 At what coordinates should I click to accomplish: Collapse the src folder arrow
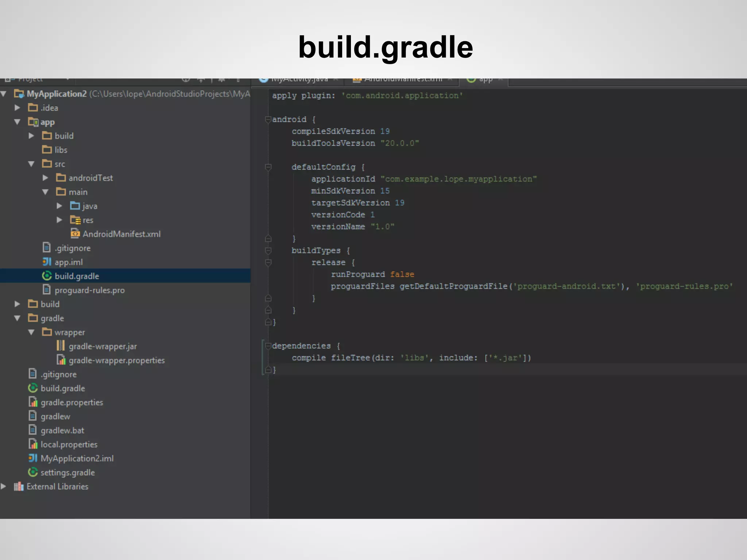click(31, 164)
